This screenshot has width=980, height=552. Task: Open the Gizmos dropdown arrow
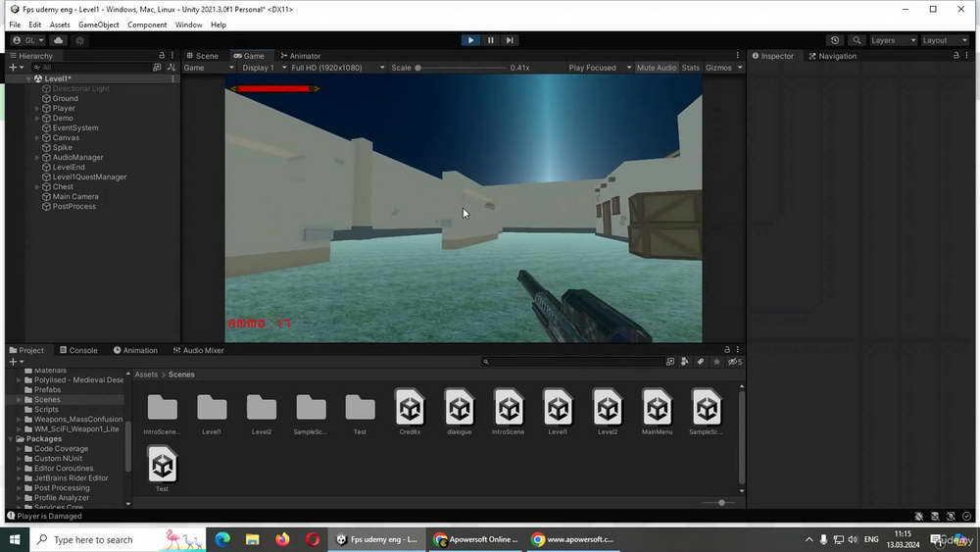740,68
